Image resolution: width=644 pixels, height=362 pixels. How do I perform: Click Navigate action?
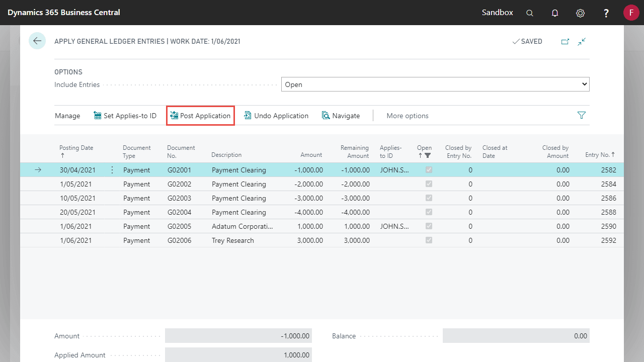(341, 116)
